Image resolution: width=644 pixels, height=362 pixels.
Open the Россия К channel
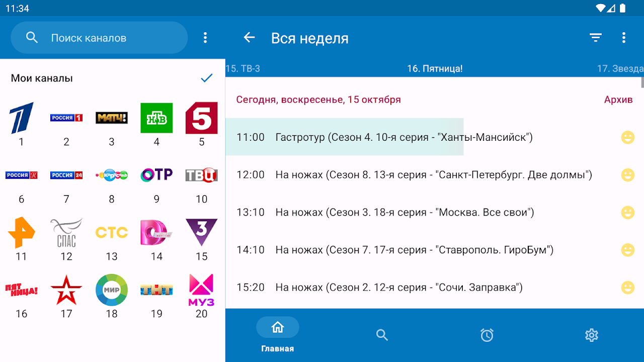point(21,175)
